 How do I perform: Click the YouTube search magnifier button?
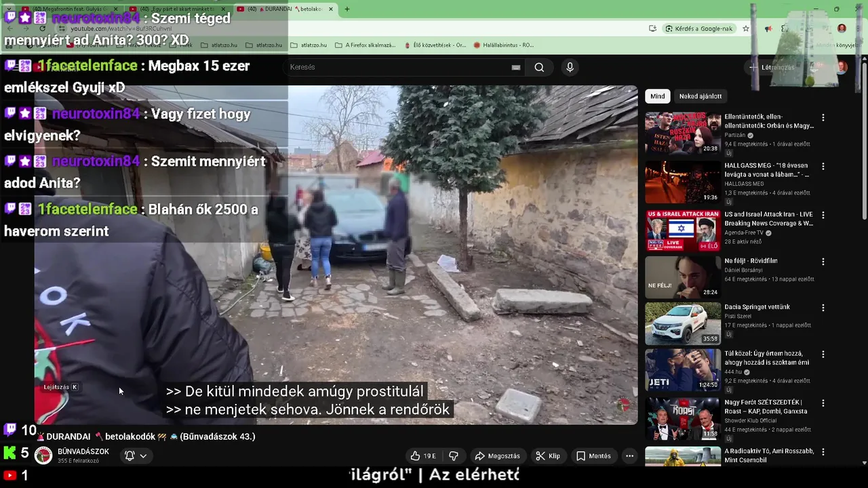[x=539, y=67]
